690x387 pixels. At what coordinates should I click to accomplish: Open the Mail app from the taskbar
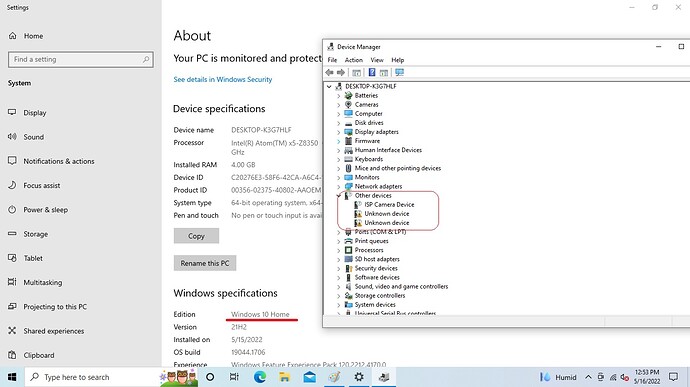[310, 377]
